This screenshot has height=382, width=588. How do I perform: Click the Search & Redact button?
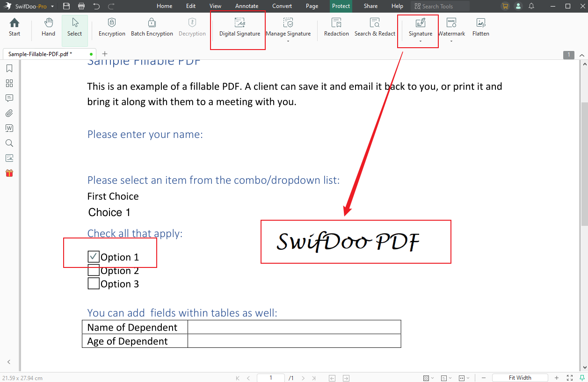[x=375, y=27]
